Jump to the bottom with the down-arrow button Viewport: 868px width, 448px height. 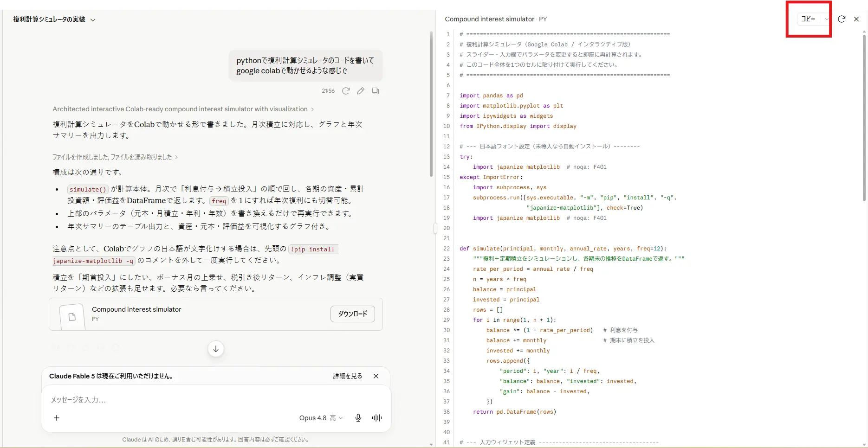pyautogui.click(x=216, y=349)
